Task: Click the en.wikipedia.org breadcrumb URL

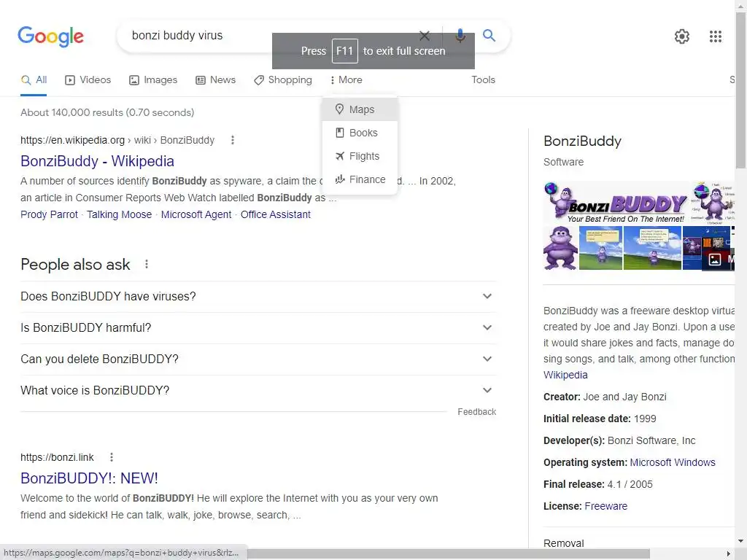Action: 117,140
